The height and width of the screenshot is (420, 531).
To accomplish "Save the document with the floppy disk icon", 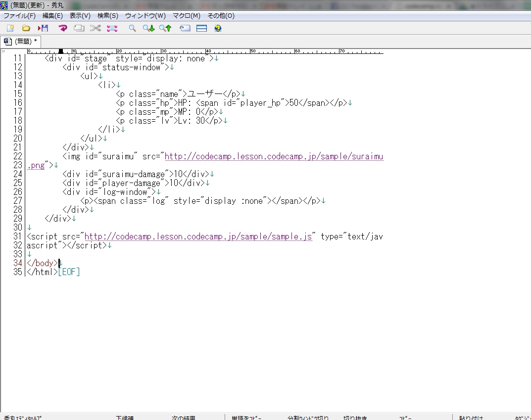I will coord(43,28).
